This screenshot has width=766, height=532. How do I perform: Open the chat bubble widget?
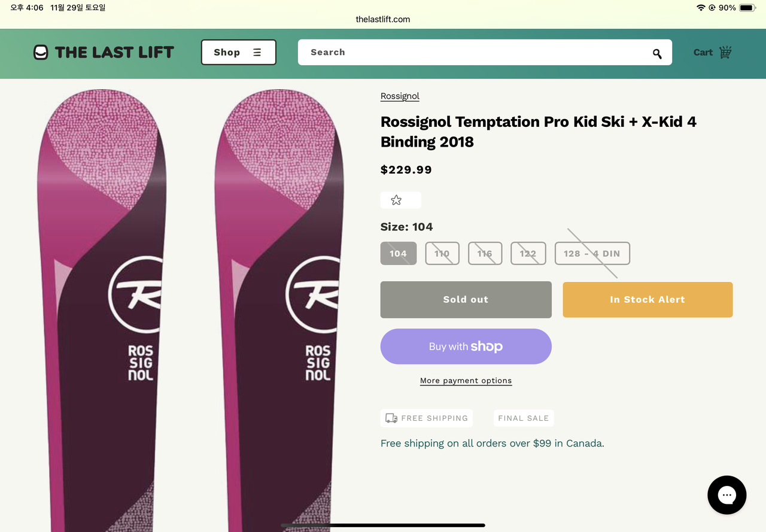click(727, 495)
